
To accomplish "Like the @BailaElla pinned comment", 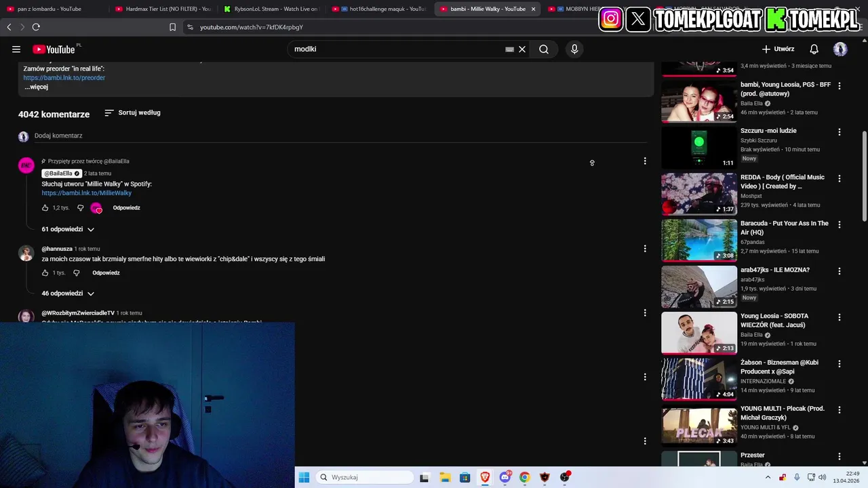I will click(x=45, y=208).
